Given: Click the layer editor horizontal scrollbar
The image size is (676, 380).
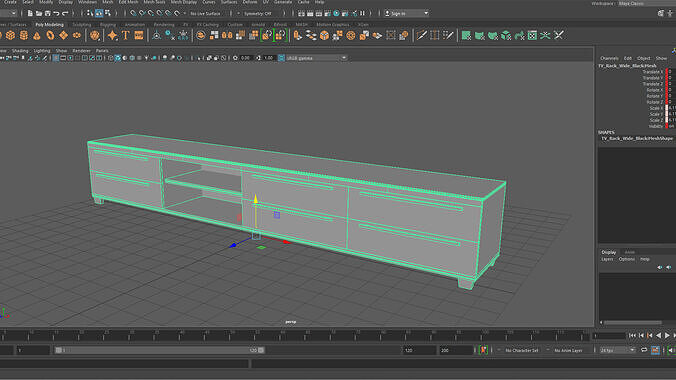Looking at the screenshot, I should [x=633, y=322].
